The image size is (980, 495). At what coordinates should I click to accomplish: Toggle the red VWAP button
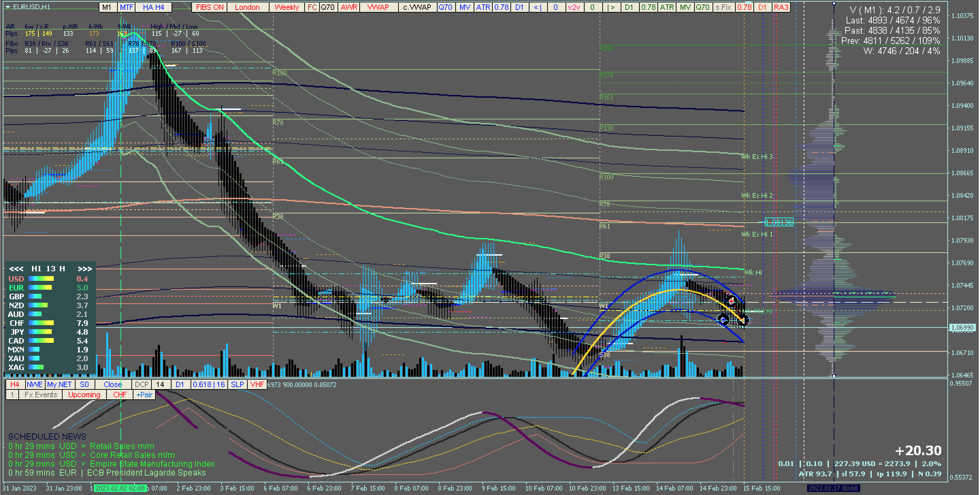click(378, 7)
